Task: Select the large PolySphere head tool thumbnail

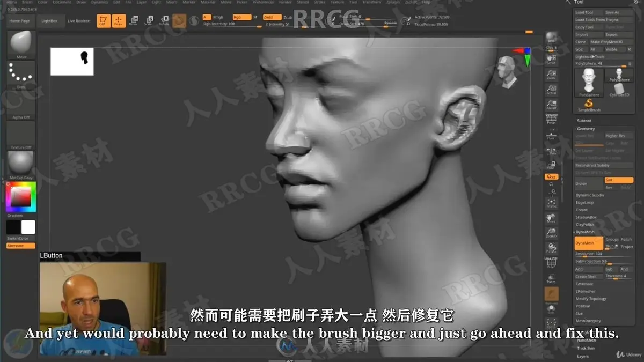Action: [589, 82]
